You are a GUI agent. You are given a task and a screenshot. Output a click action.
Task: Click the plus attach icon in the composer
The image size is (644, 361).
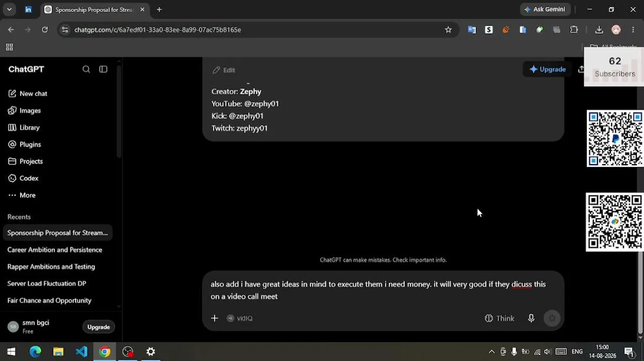coord(214,318)
